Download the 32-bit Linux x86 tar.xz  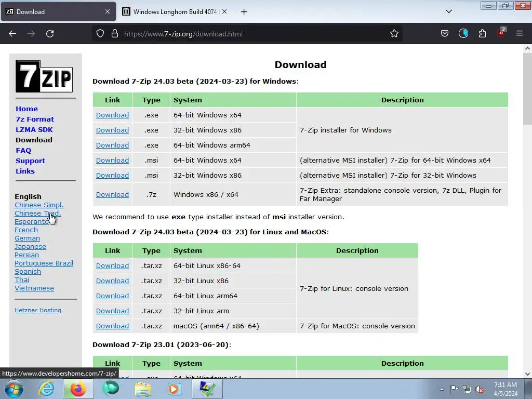[112, 281]
